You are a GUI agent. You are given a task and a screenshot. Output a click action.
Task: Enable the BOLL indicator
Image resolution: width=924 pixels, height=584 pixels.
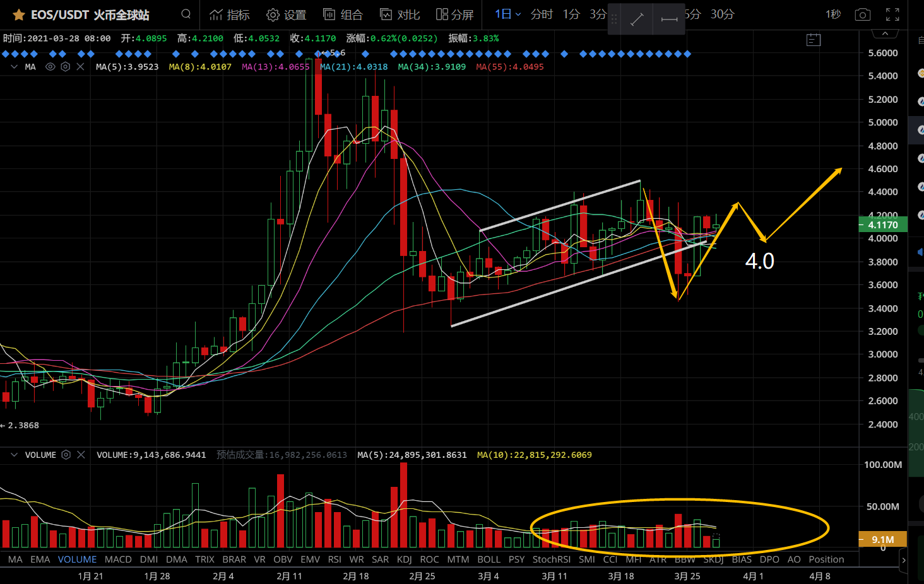coord(489,559)
